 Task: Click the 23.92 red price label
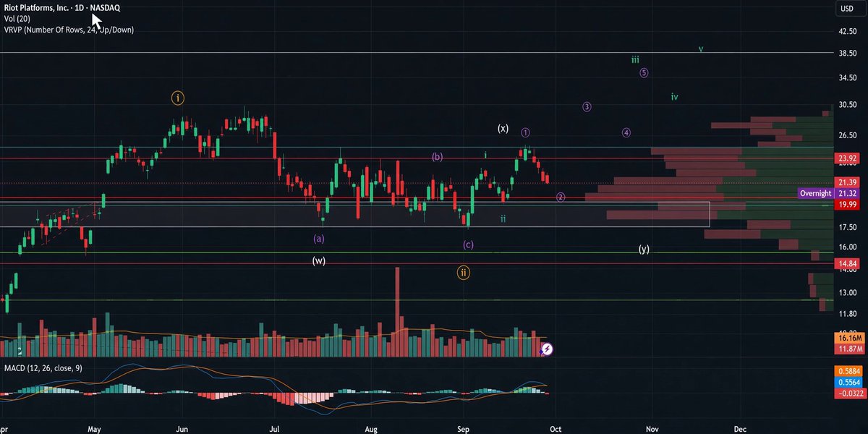point(846,158)
